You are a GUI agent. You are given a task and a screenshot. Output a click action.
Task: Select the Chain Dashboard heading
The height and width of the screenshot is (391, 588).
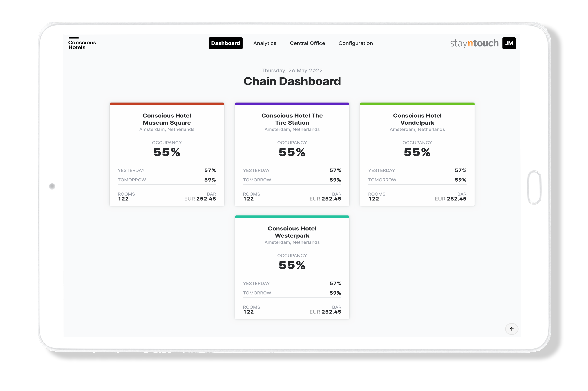click(292, 81)
